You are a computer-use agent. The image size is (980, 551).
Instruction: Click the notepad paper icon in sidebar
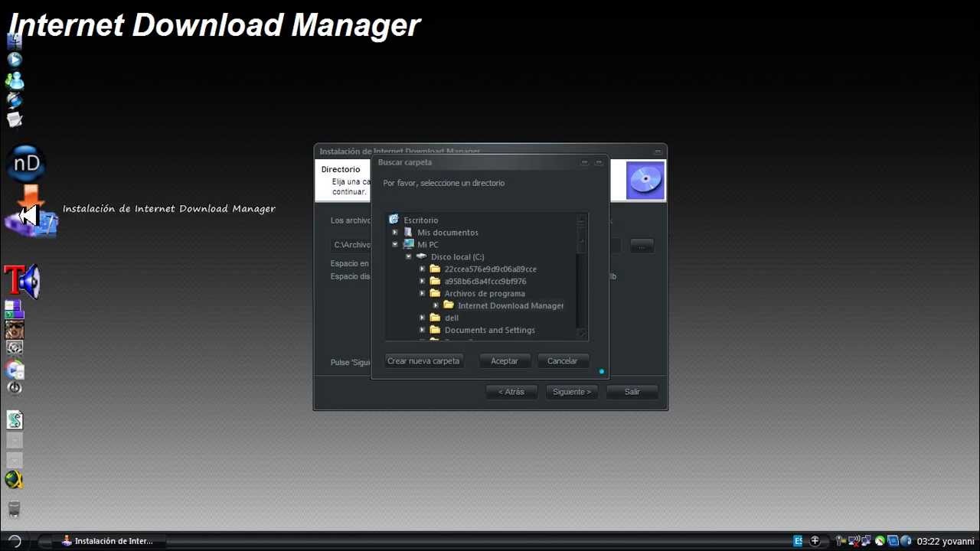pos(15,119)
